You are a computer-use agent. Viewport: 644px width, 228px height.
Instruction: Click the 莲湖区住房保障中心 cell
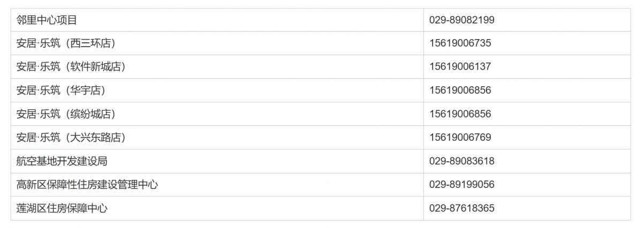pos(62,208)
